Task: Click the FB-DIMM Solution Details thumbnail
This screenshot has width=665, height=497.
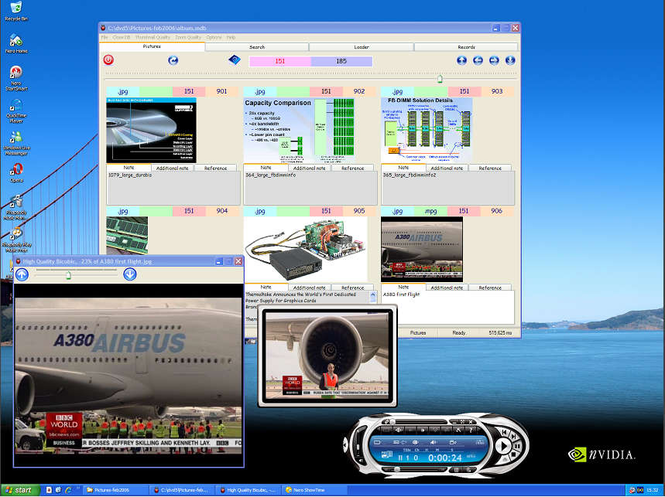Action: tap(427, 130)
